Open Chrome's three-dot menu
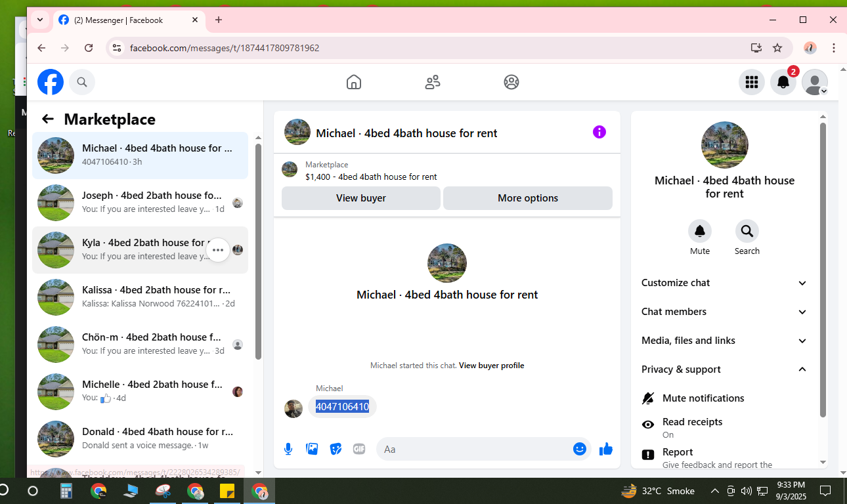Screen dimensions: 847x504 point(834,48)
